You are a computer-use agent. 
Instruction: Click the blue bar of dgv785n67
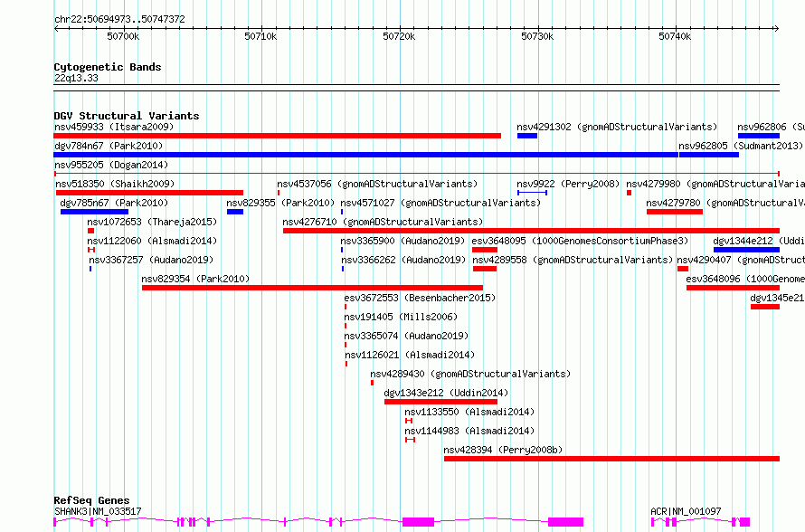pyautogui.click(x=94, y=212)
